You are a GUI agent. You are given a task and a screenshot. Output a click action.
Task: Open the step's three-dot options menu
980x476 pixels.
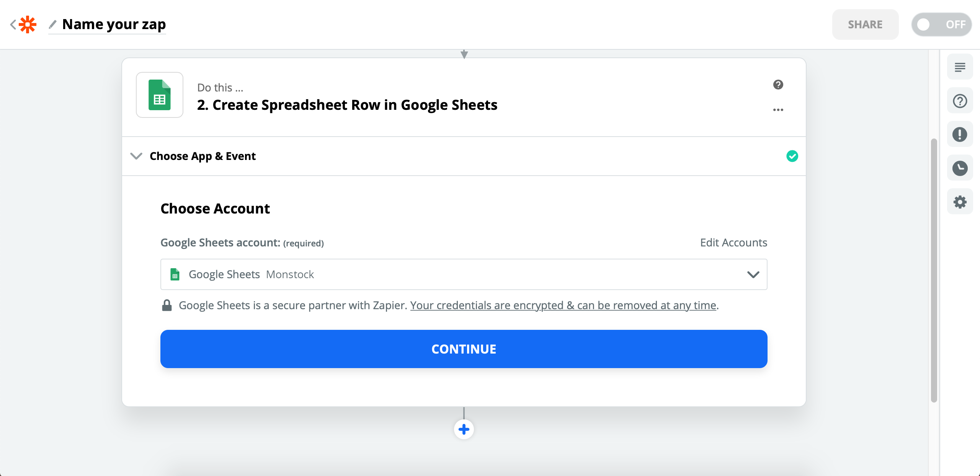click(778, 110)
